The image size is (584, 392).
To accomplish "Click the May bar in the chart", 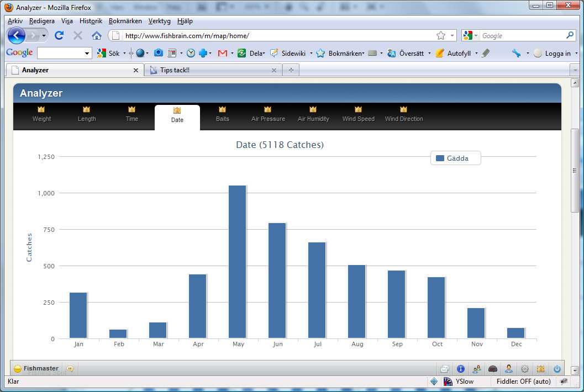I will coord(238,262).
